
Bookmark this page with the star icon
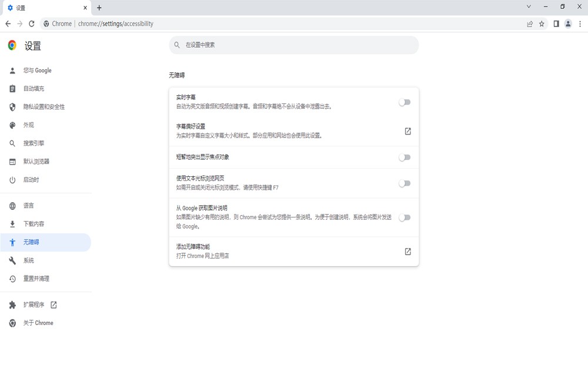click(540, 24)
